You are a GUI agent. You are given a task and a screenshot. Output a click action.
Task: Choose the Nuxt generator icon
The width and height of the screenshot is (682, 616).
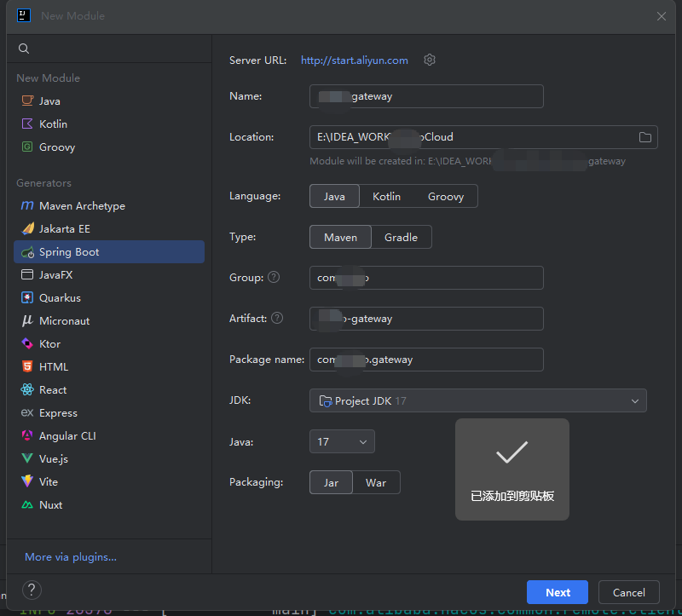[x=27, y=504]
